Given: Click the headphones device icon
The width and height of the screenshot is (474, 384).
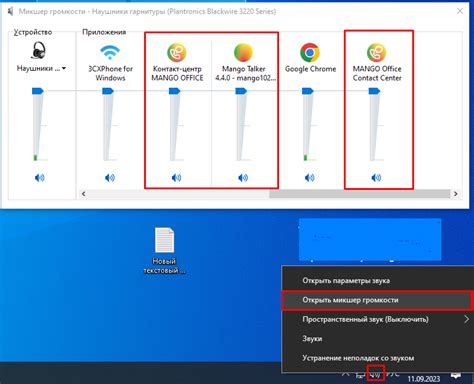Looking at the screenshot, I should 39,50.
